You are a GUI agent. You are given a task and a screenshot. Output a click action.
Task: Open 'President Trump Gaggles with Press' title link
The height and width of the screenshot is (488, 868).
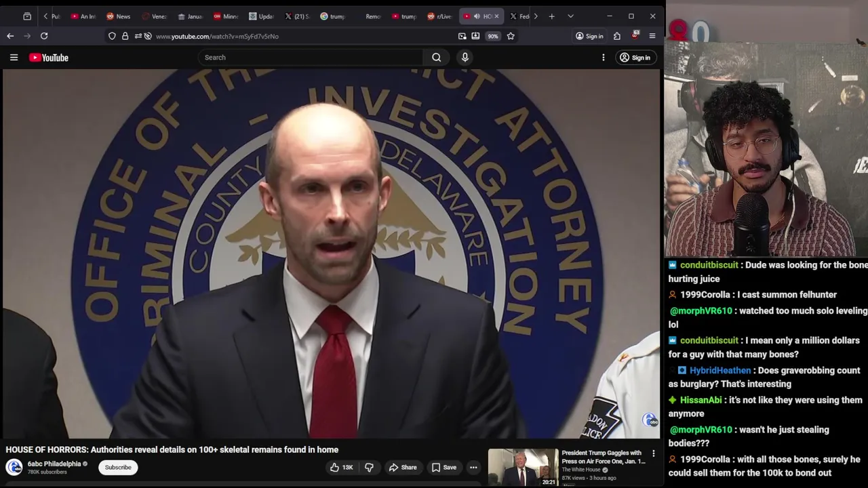click(604, 457)
